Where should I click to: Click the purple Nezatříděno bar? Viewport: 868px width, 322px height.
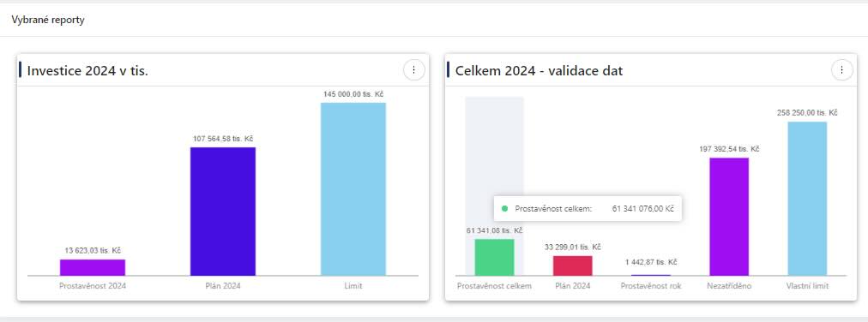[729, 217]
